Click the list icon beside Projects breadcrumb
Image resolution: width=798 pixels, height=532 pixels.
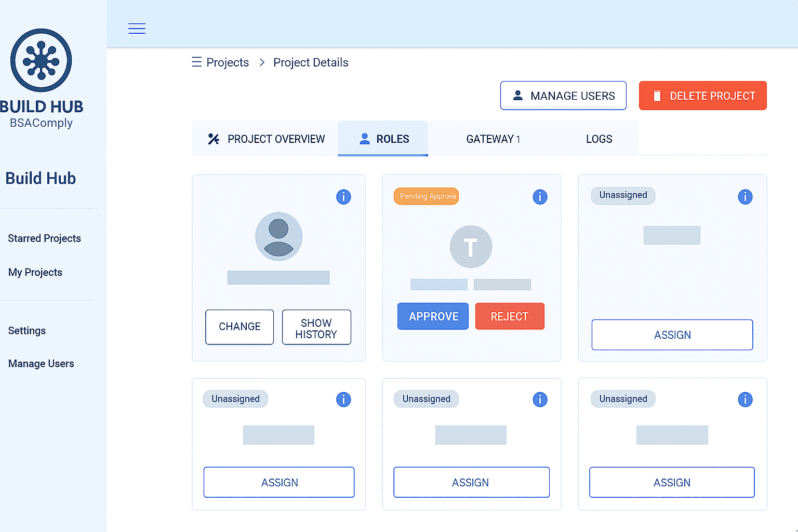(197, 62)
